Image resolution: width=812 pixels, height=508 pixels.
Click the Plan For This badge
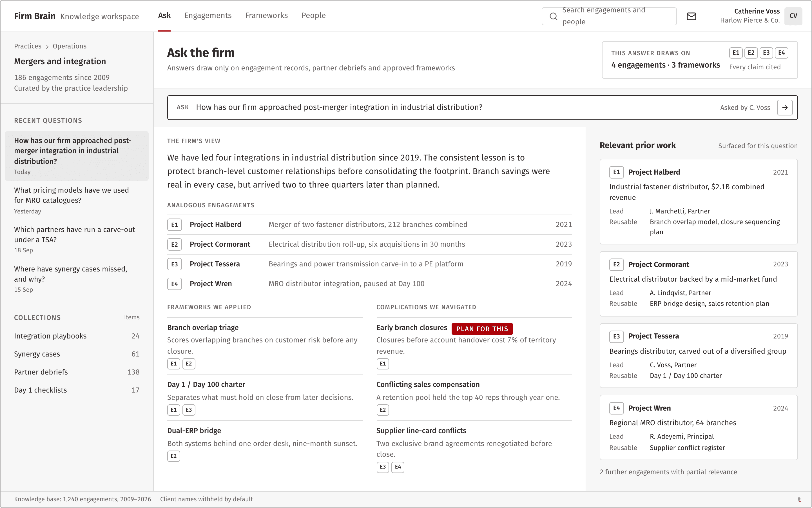coord(482,329)
